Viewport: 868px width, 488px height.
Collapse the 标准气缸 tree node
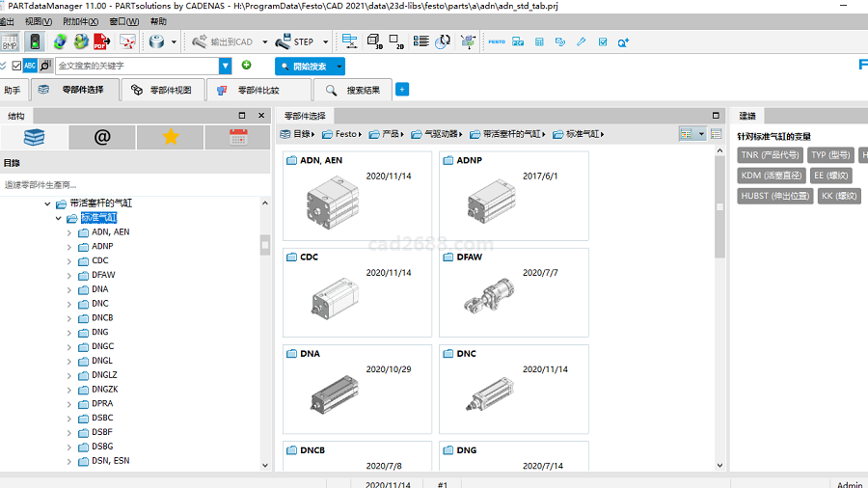(58, 218)
